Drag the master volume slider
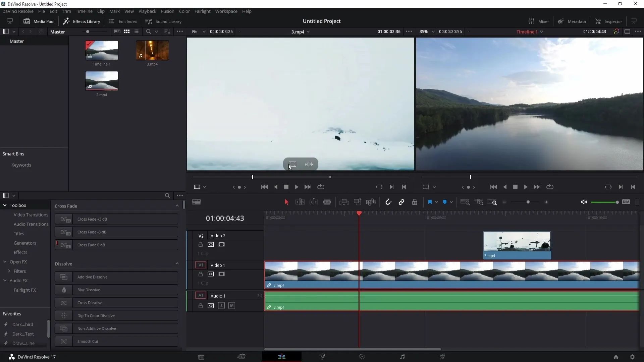This screenshot has width=644, height=362. pyautogui.click(x=616, y=202)
